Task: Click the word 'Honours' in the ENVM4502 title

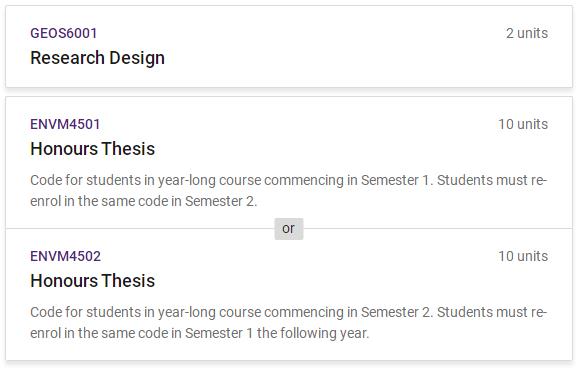Action: [63, 281]
